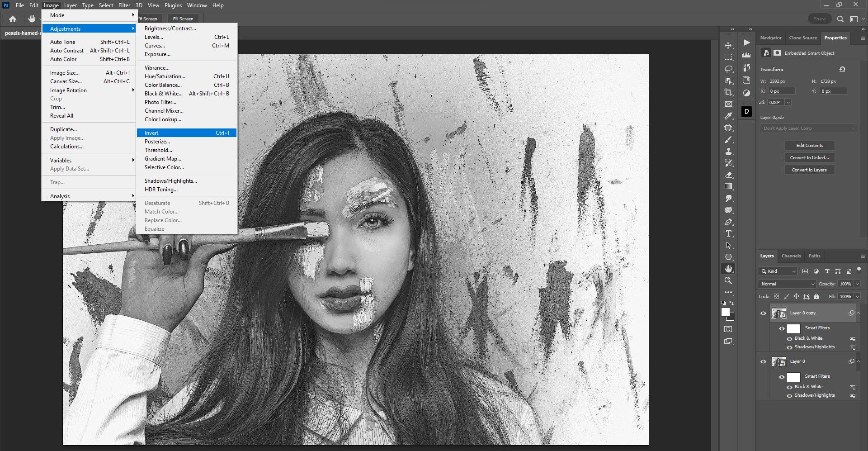This screenshot has width=868, height=451.
Task: Hide Shadows/Highlights filter on Layer 0 copy
Action: click(x=789, y=347)
